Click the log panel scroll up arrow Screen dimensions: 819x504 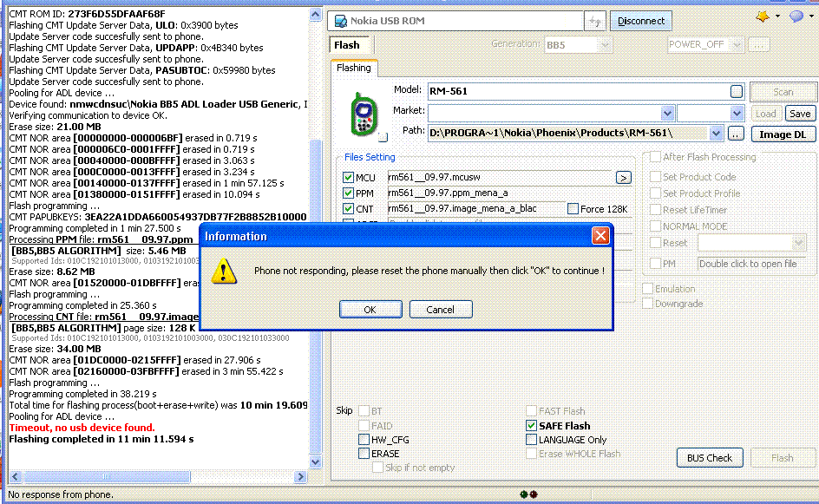click(316, 15)
